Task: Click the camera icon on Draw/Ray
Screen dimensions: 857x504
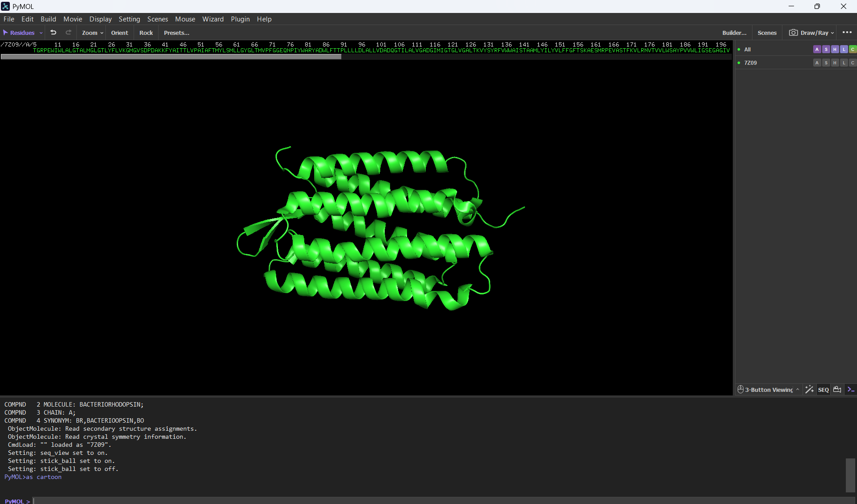Action: [x=793, y=33]
